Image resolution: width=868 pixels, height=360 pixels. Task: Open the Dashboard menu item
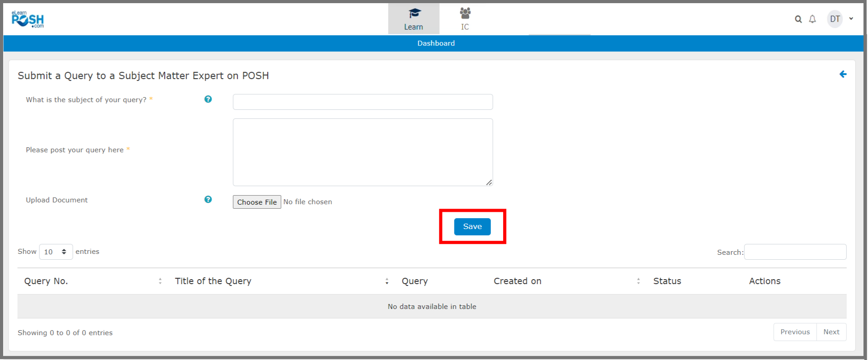tap(436, 43)
